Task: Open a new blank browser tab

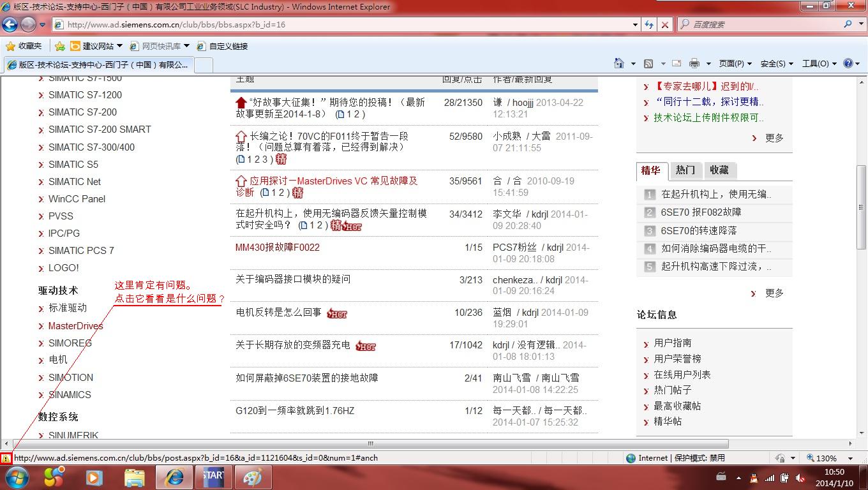Action: (204, 64)
